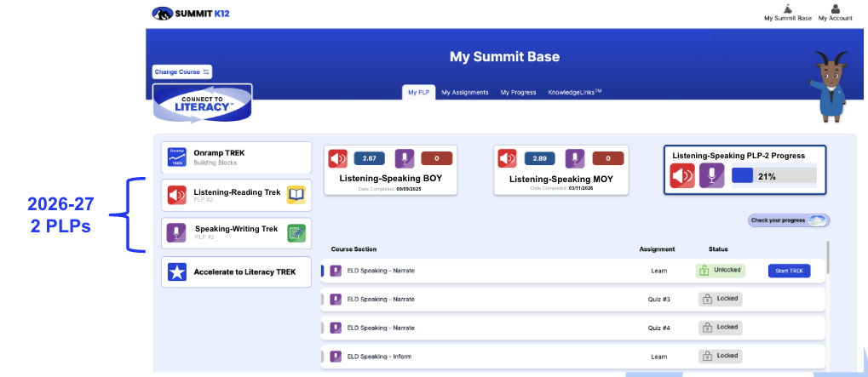Click the Start TREK button
The height and width of the screenshot is (377, 868).
tap(789, 271)
